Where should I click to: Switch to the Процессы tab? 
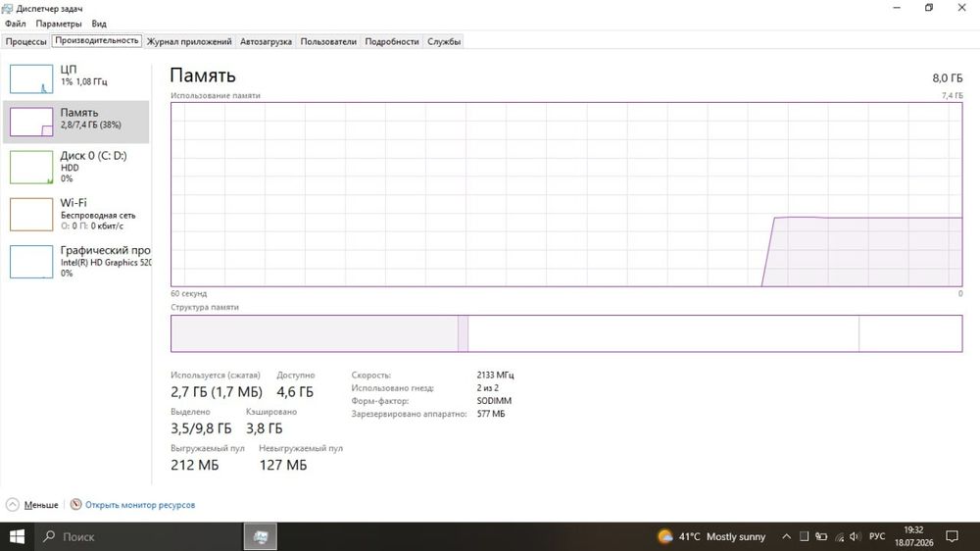coord(26,41)
